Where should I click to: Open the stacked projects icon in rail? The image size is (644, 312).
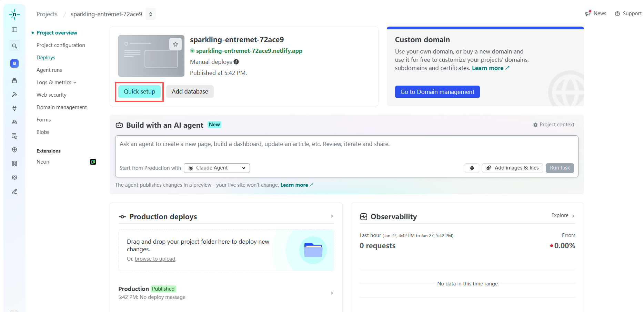(14, 81)
